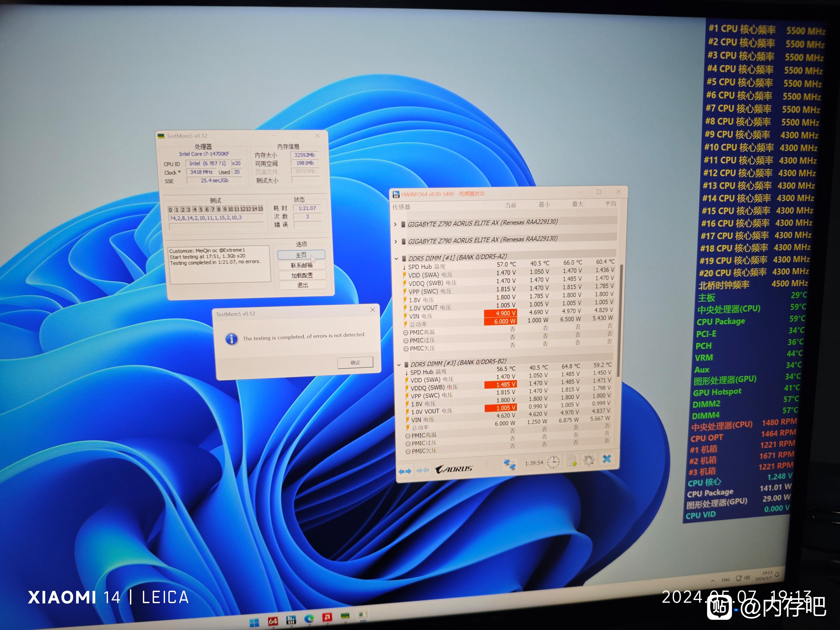Screen dimensions: 840x630
Task: Click the 主页 button in TestMem5
Action: point(301,255)
